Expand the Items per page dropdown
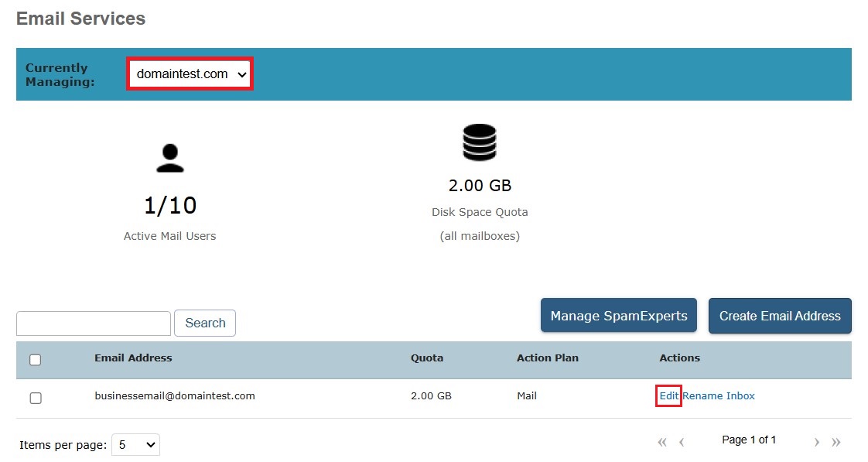Viewport: 868px width, 462px height. point(136,445)
